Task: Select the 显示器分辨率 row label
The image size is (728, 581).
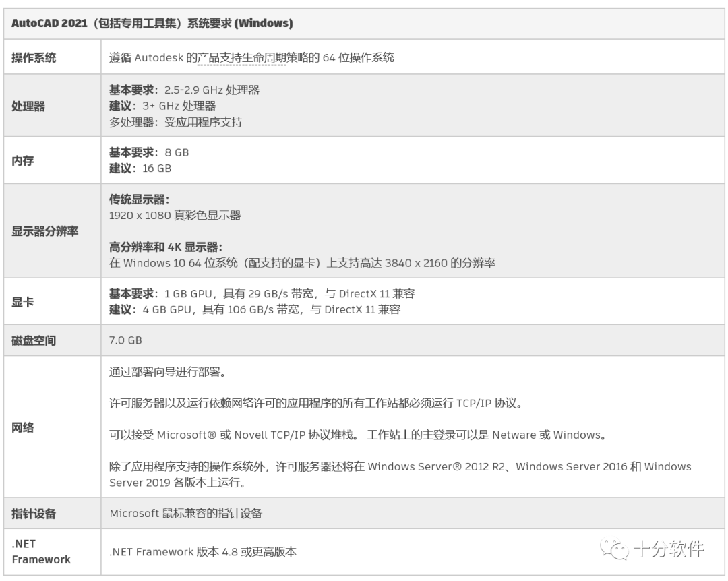Action: [44, 231]
